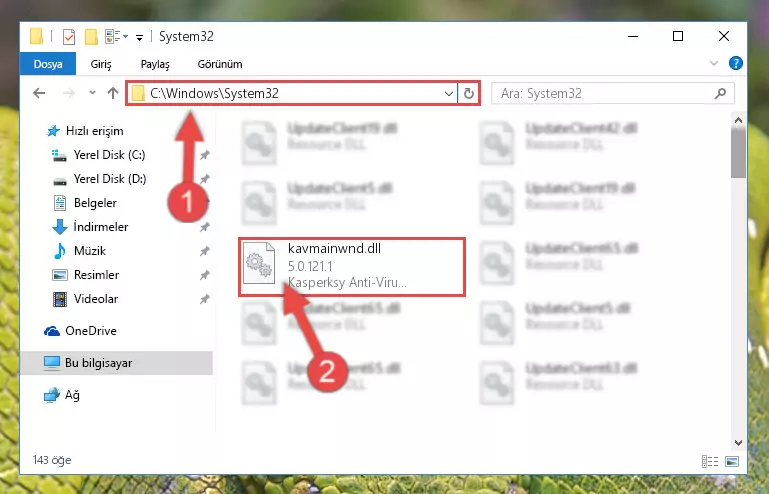
Task: Click the search magnifier icon
Action: 720,93
